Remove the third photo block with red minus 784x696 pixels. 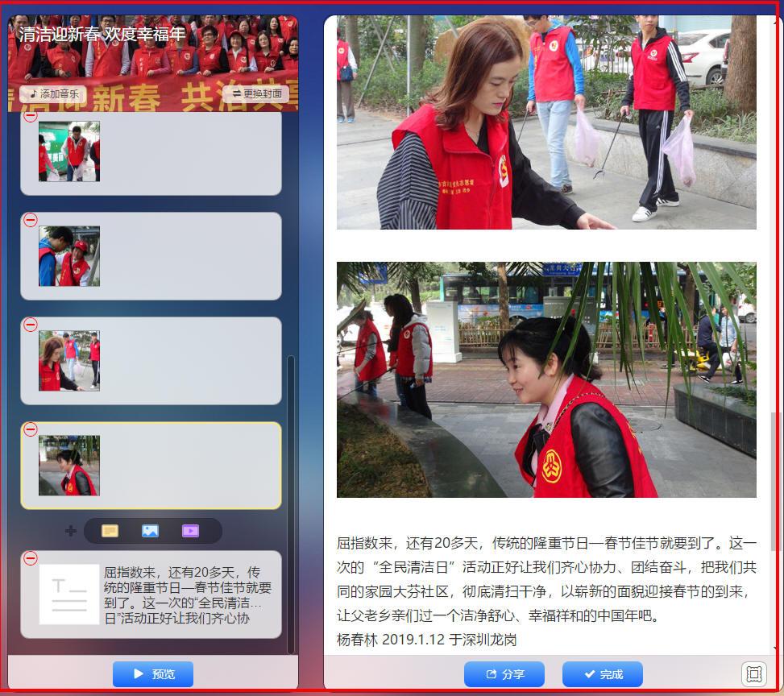coord(30,325)
